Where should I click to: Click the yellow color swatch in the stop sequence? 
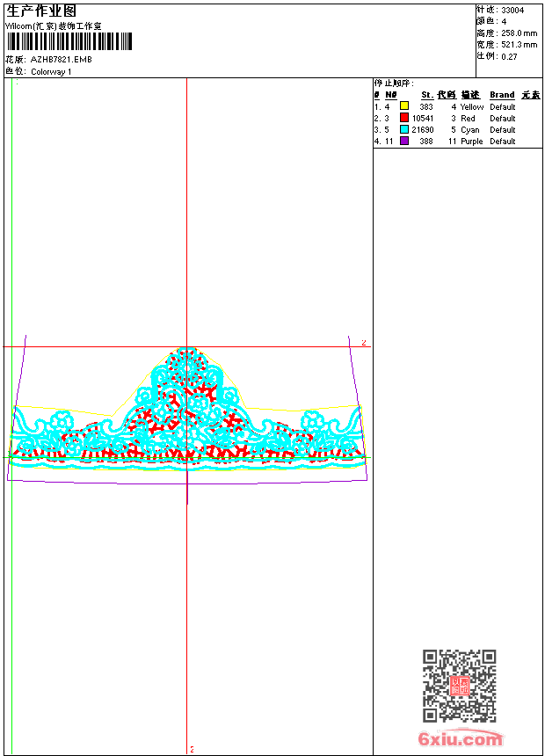point(404,106)
